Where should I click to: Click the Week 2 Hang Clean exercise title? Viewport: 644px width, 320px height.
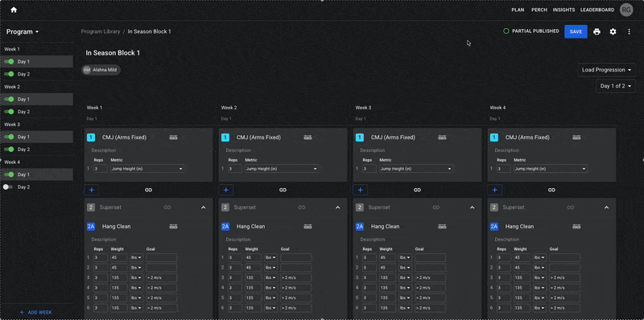click(250, 227)
